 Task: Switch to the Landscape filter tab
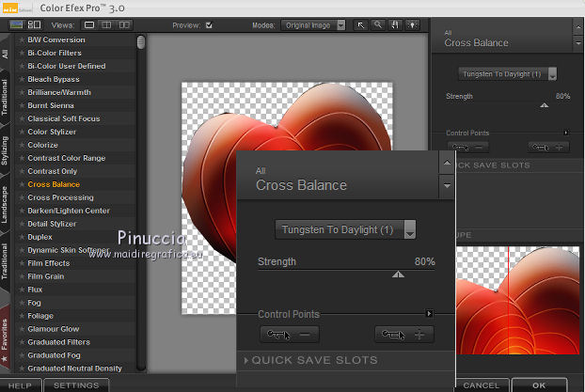pos(6,204)
